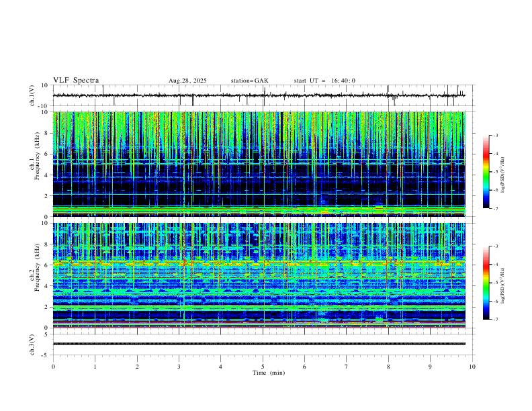Click the ch.2 spectrogram panel
Screen dimensions: 532x411
pyautogui.click(x=259, y=275)
